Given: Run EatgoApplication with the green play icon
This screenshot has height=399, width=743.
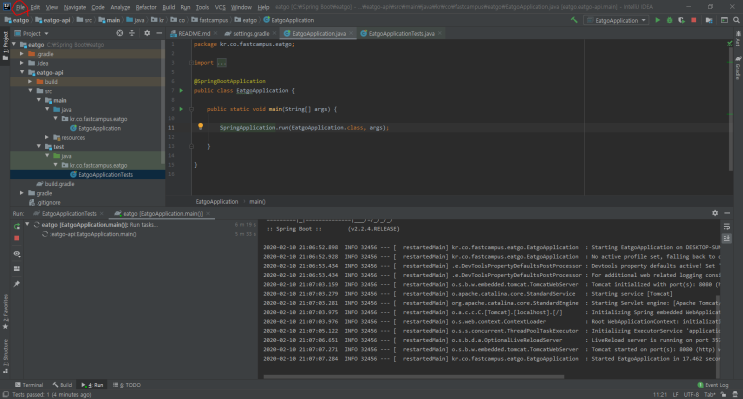Looking at the screenshot, I should point(657,20).
